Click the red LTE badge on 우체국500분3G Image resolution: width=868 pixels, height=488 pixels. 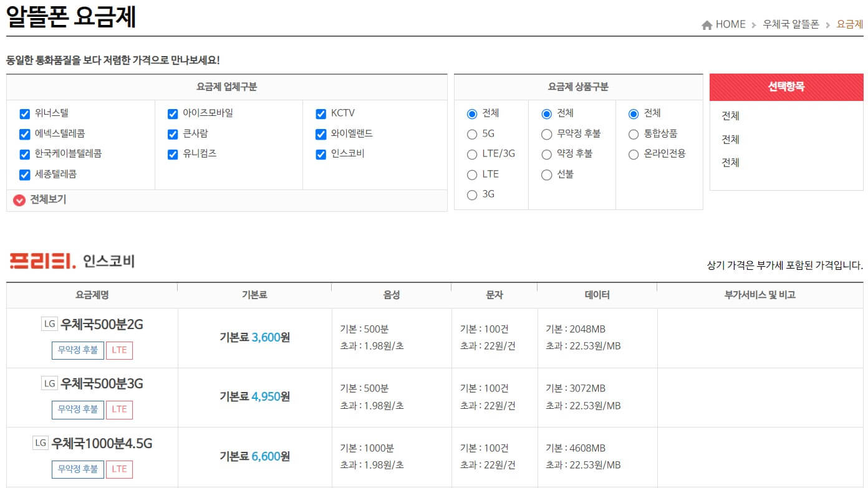(x=119, y=409)
